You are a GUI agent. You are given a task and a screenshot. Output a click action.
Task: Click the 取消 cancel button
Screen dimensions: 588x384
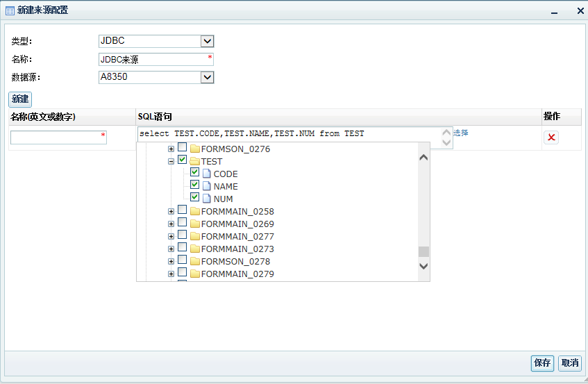(x=570, y=363)
